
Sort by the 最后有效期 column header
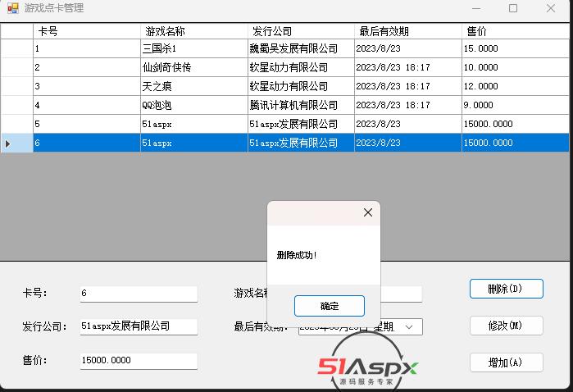click(408, 31)
